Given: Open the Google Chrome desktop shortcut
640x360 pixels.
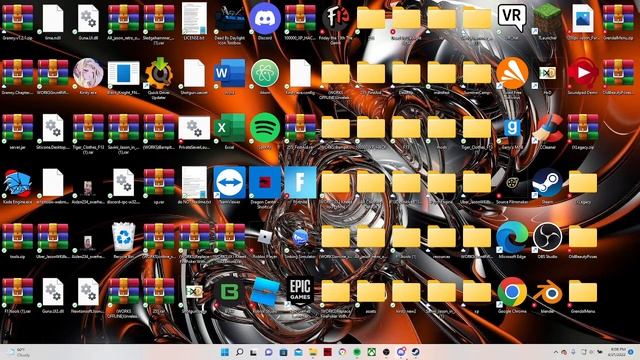Looking at the screenshot, I should [x=512, y=292].
